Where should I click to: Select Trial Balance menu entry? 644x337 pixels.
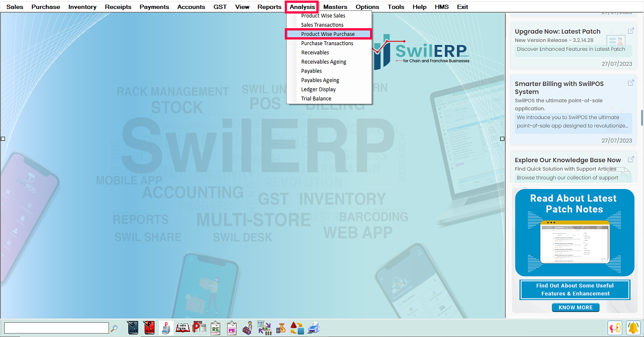click(329, 98)
